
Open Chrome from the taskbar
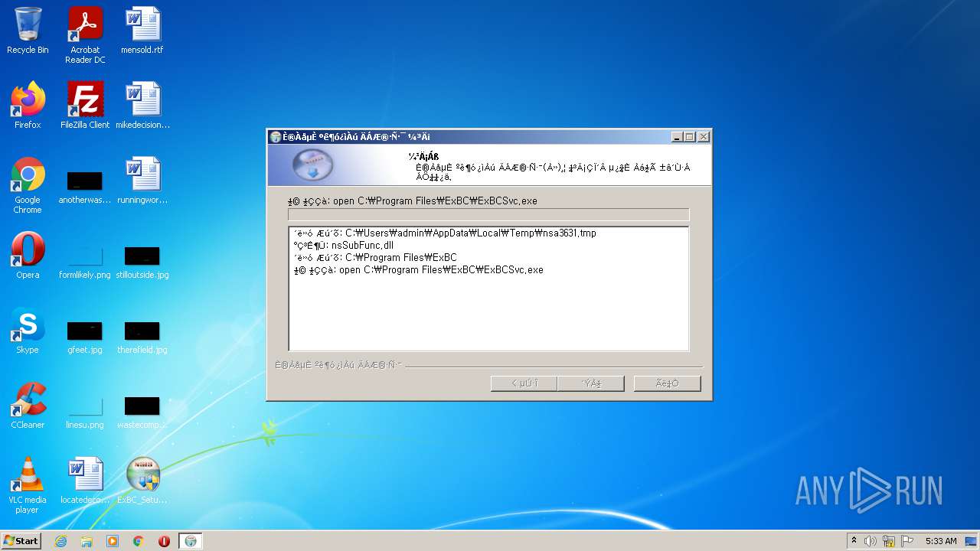[139, 541]
